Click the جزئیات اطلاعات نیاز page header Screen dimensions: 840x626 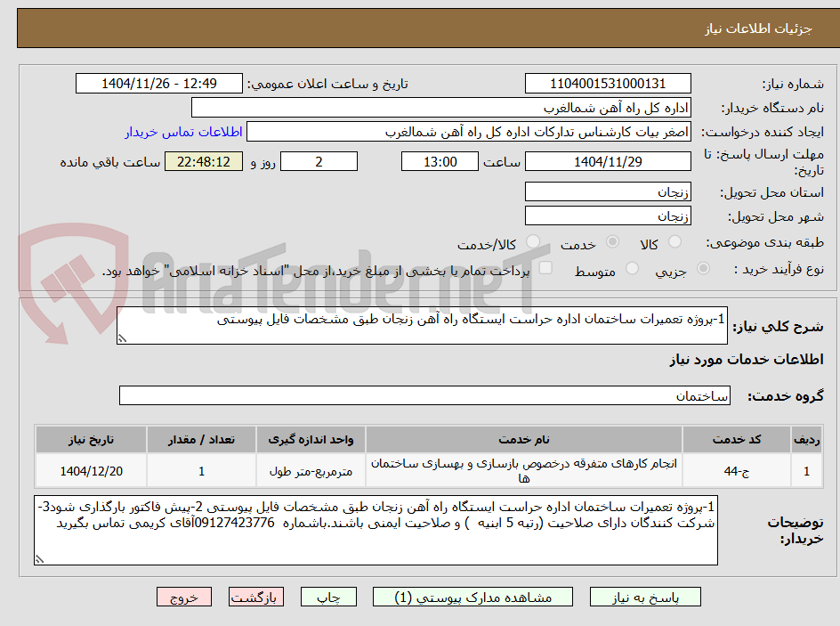point(758,28)
